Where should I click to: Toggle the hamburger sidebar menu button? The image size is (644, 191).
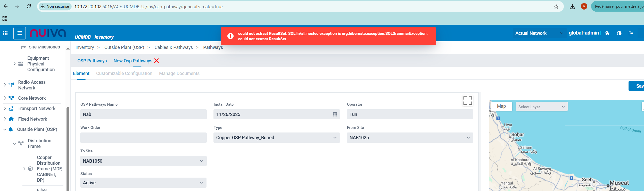(x=20, y=33)
